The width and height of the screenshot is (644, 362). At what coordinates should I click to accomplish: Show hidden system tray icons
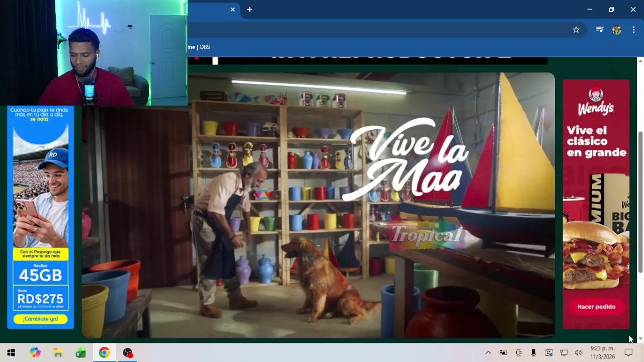point(488,353)
